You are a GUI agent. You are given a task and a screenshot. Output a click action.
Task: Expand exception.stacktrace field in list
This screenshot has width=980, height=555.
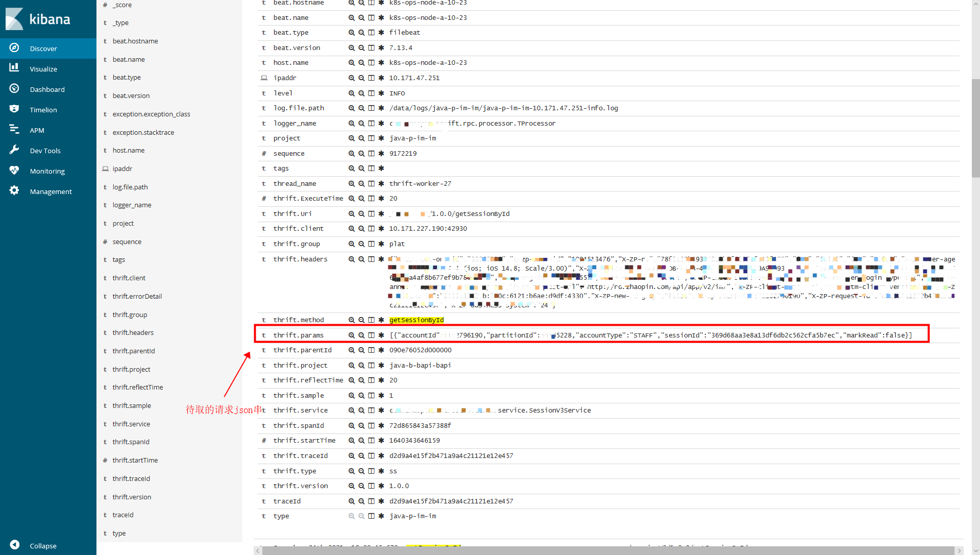[143, 132]
